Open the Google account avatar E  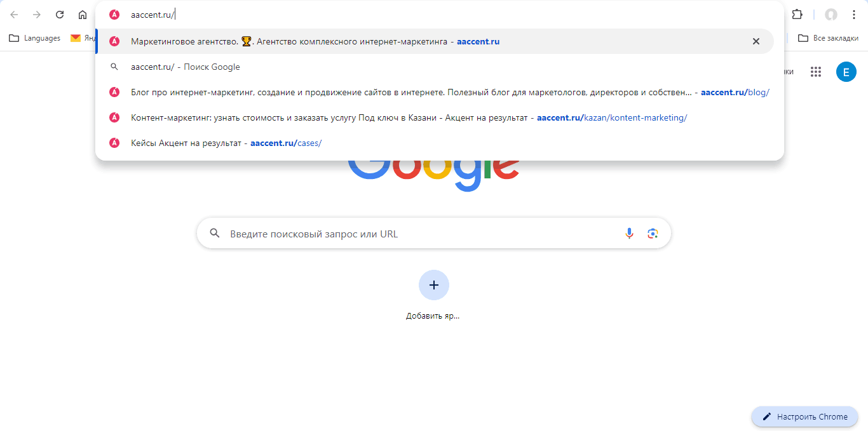tap(846, 72)
